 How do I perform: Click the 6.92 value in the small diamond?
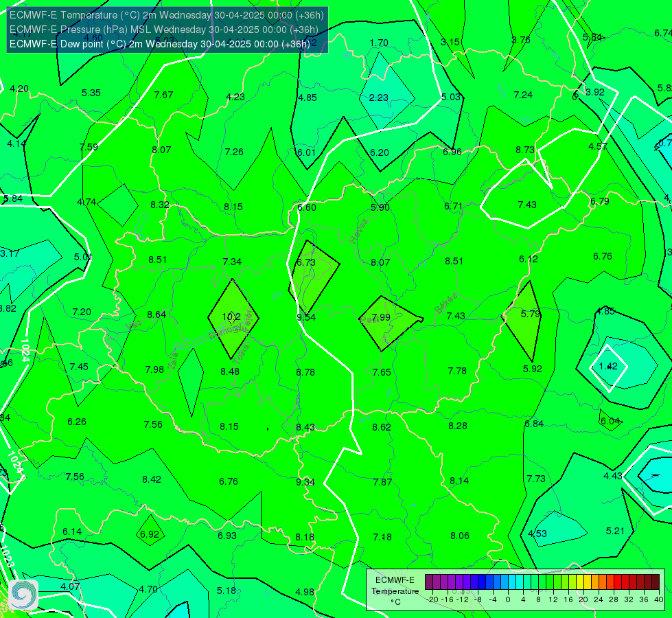[150, 534]
